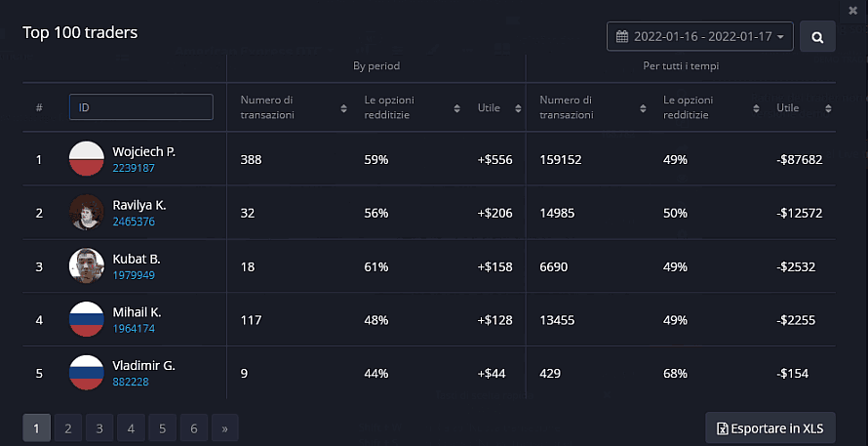Open Kubat B. profile photo
Viewport: 868px width, 446px height.
coord(87,265)
